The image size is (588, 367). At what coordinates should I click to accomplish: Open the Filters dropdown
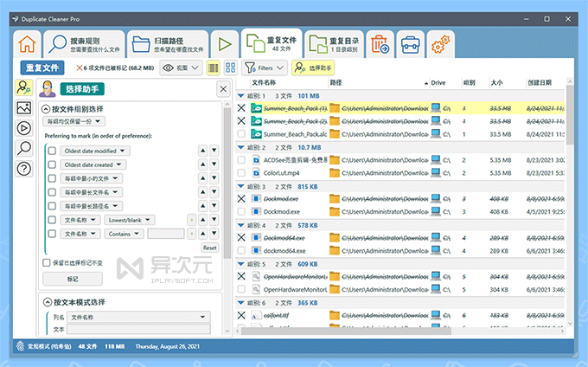[x=265, y=68]
